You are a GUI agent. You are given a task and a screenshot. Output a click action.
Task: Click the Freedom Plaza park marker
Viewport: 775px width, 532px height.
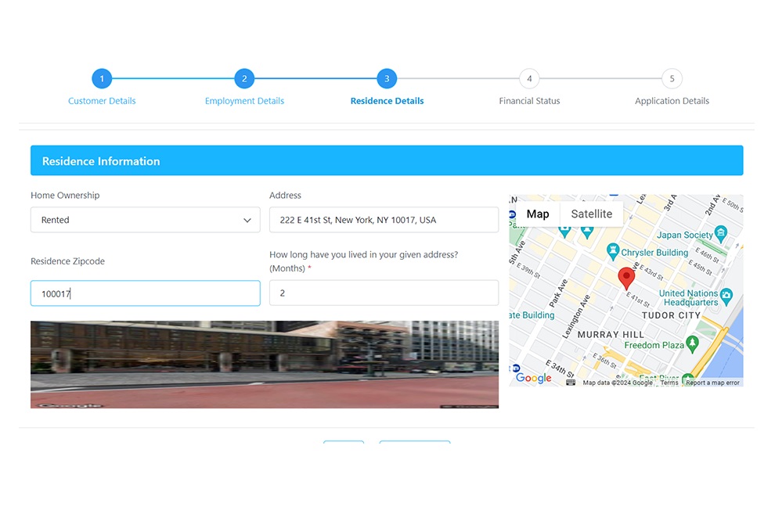click(x=691, y=344)
